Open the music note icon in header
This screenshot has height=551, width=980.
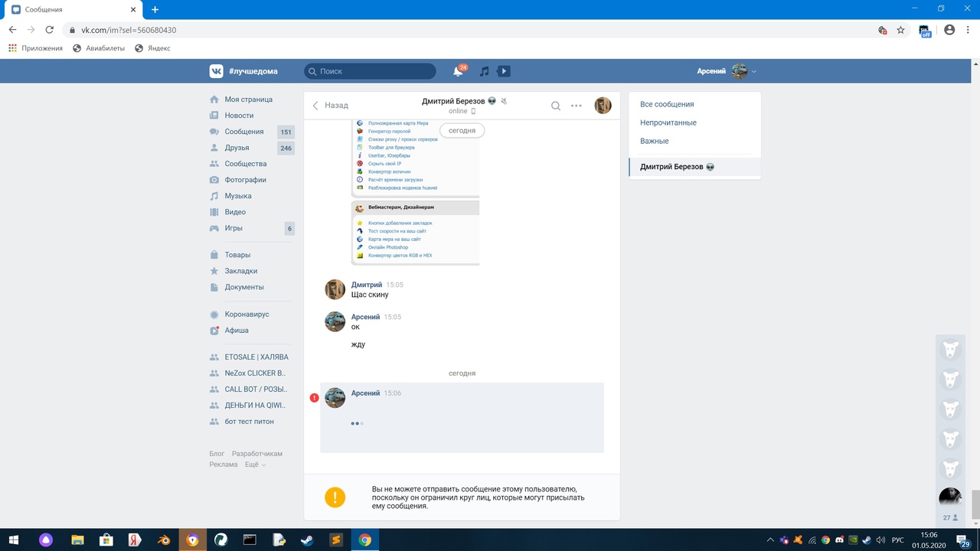tap(484, 71)
